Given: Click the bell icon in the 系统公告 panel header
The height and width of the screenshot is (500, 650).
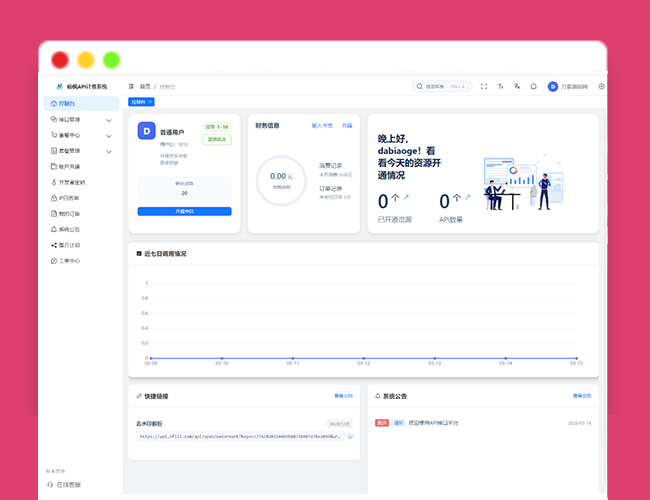Looking at the screenshot, I should 378,396.
